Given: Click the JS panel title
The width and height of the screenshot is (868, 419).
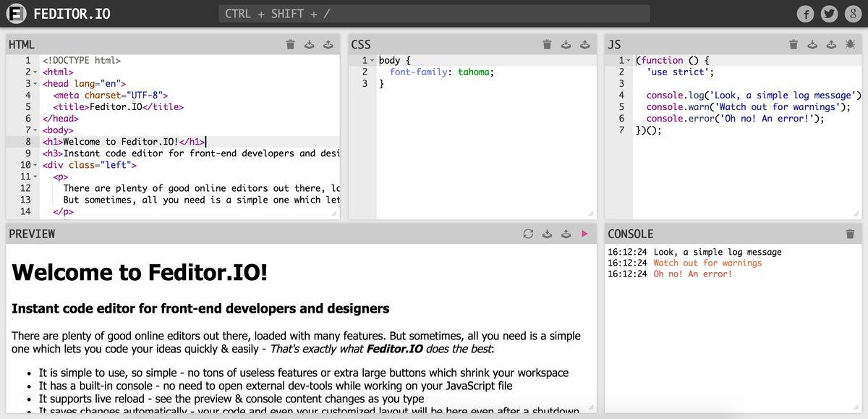Looking at the screenshot, I should 614,45.
